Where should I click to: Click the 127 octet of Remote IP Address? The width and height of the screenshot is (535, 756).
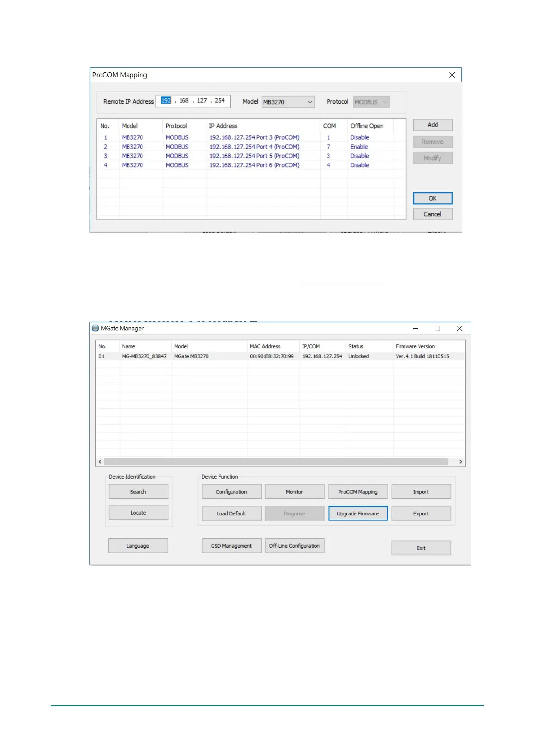click(x=202, y=101)
